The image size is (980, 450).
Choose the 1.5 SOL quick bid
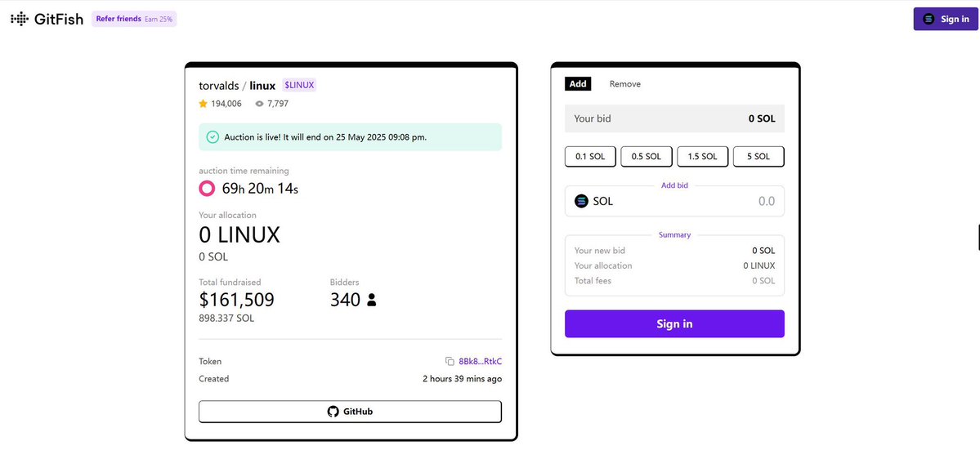tap(702, 157)
